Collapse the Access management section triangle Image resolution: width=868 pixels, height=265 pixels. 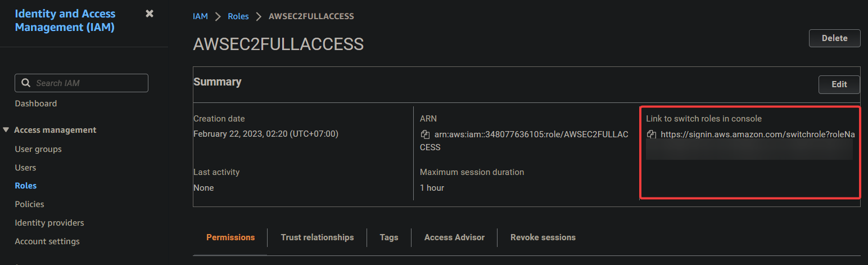click(6, 130)
